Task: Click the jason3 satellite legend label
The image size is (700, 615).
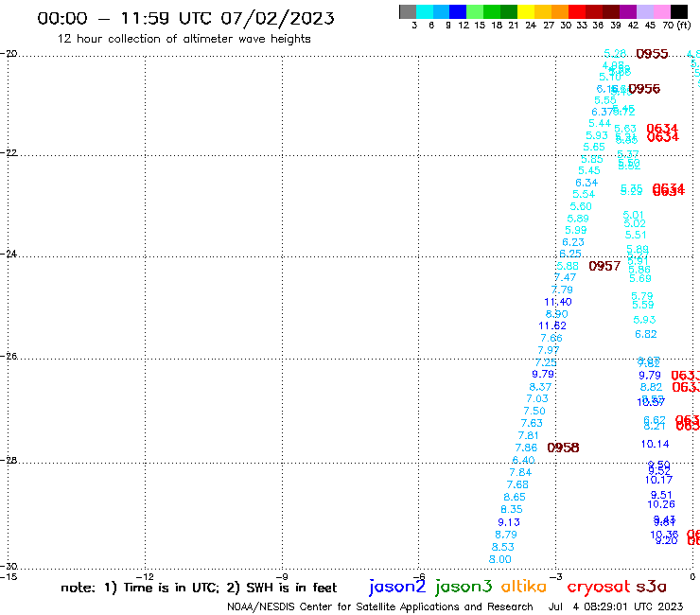Action: pyautogui.click(x=464, y=587)
